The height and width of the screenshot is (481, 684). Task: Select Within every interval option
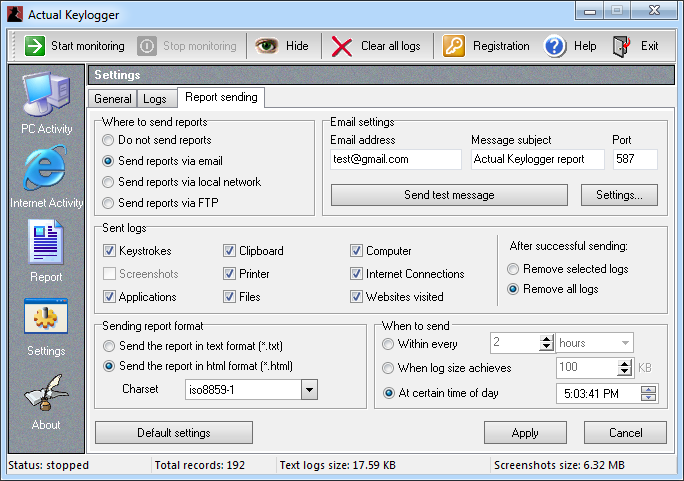click(x=388, y=344)
